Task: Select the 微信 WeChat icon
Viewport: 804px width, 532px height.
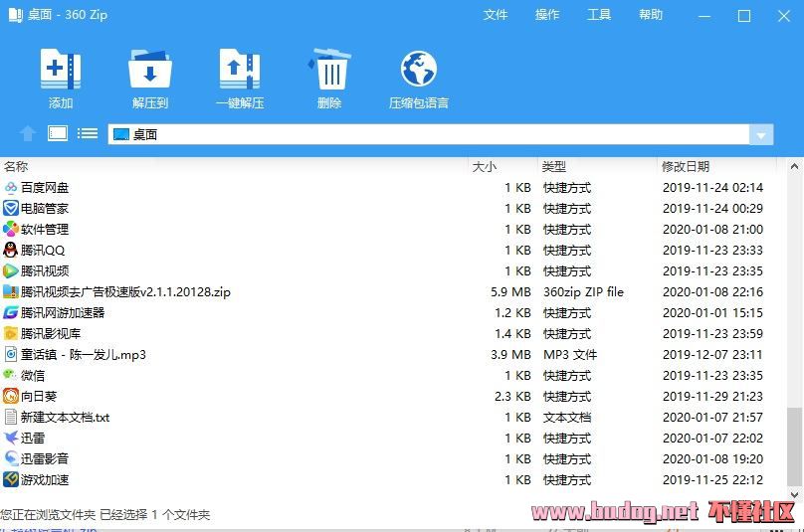Action: coord(10,375)
